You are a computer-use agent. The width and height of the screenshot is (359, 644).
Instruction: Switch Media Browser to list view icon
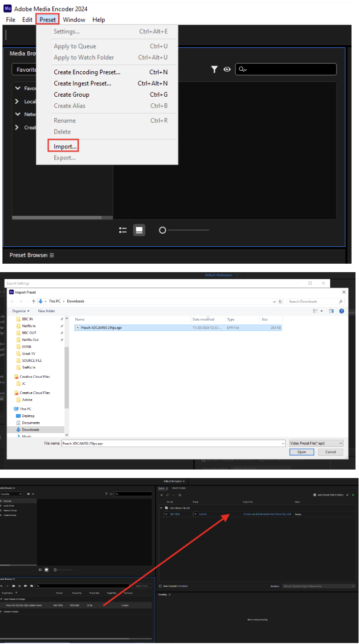pos(123,230)
